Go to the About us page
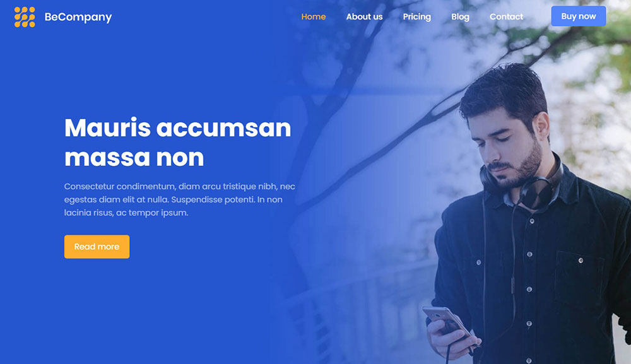The image size is (631, 364). [364, 16]
